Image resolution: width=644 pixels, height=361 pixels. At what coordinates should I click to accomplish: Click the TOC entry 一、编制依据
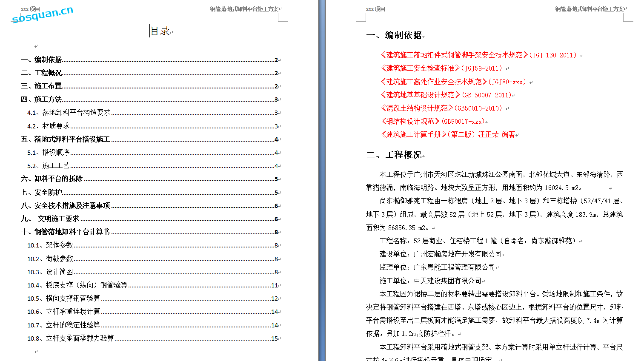click(x=42, y=60)
